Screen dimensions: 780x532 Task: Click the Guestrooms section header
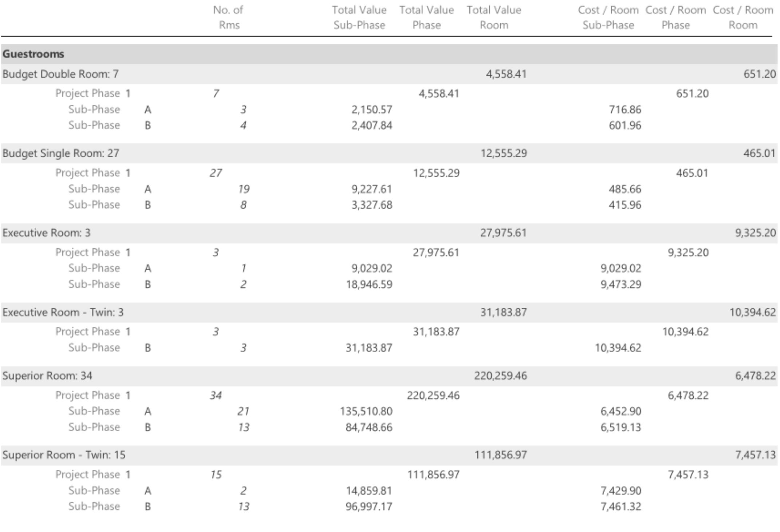[33, 54]
